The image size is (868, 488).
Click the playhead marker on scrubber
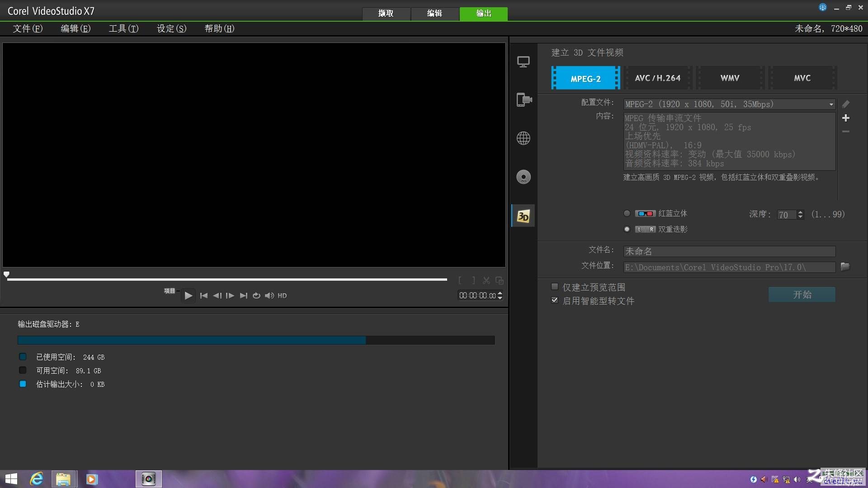coord(6,274)
